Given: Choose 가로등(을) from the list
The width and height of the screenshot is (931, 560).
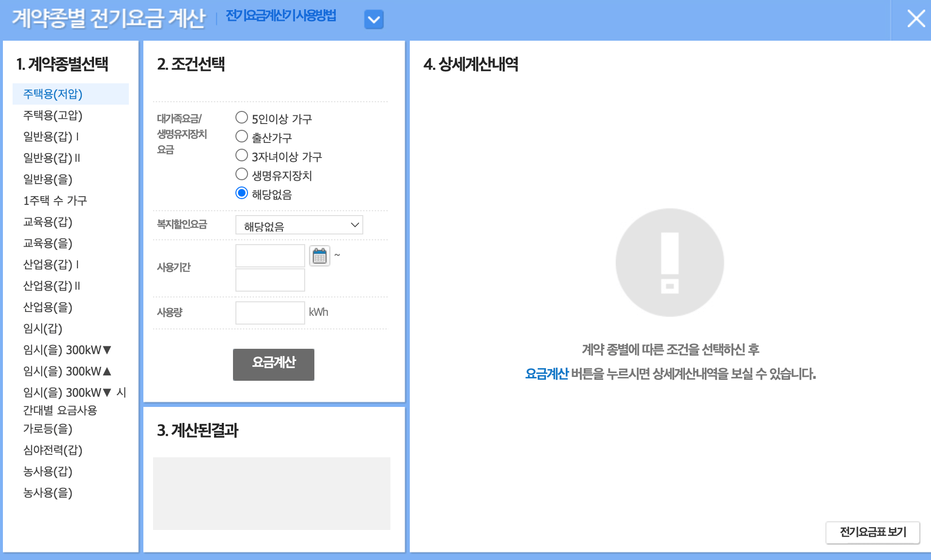Looking at the screenshot, I should coord(48,429).
